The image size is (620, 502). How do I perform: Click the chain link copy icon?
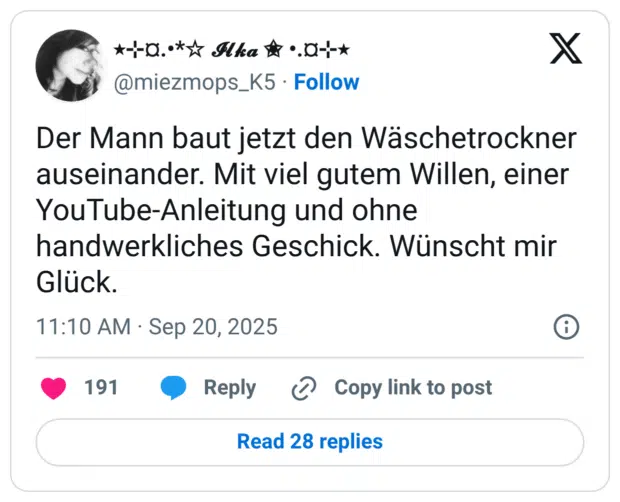pyautogui.click(x=303, y=388)
